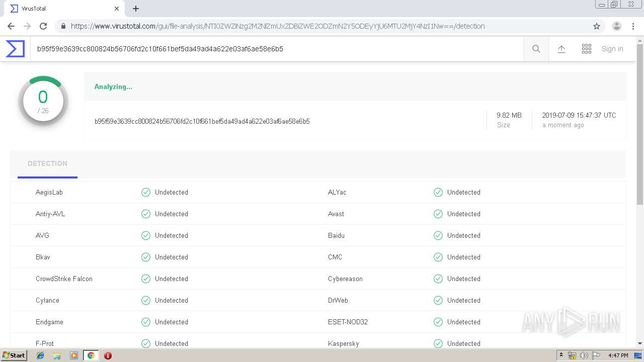
Task: Click the file hash in the summary row
Action: click(x=202, y=121)
